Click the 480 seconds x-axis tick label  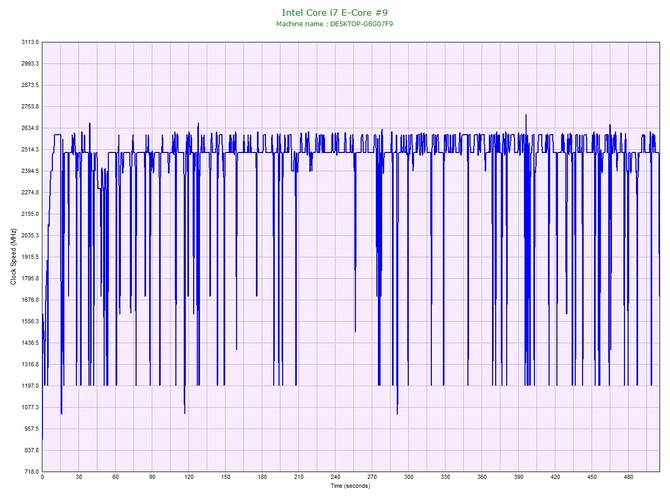(x=629, y=477)
